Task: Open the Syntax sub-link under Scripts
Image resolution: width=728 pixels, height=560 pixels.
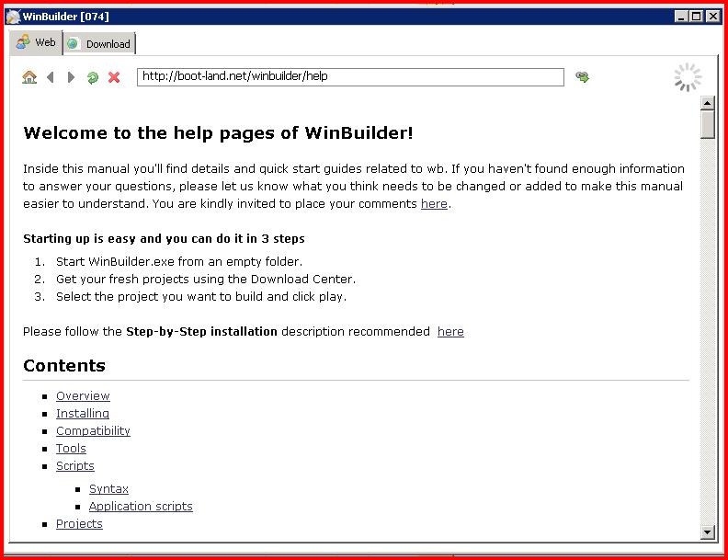Action: click(108, 489)
